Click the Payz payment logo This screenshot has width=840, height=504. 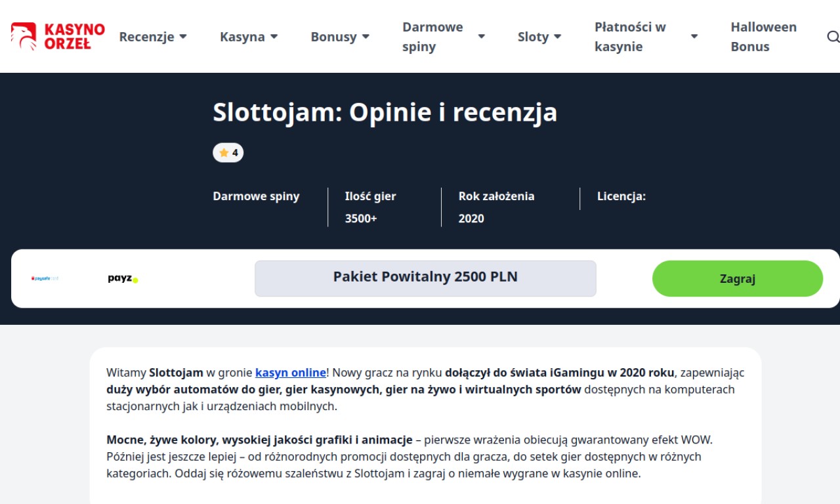123,279
